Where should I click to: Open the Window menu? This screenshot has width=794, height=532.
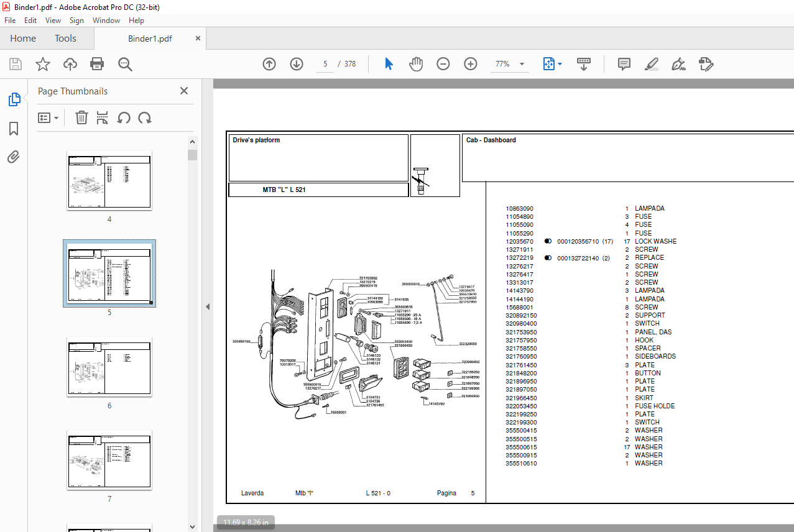point(106,21)
